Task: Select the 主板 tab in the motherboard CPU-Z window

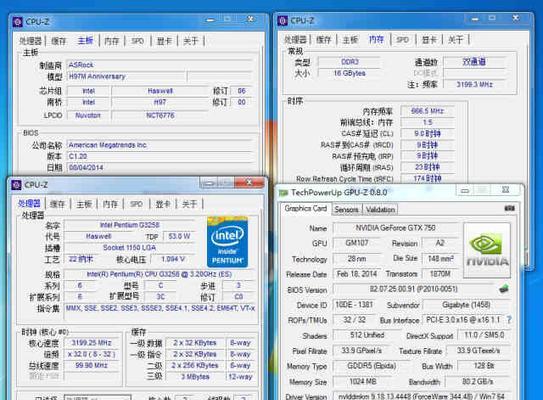Action: click(85, 41)
